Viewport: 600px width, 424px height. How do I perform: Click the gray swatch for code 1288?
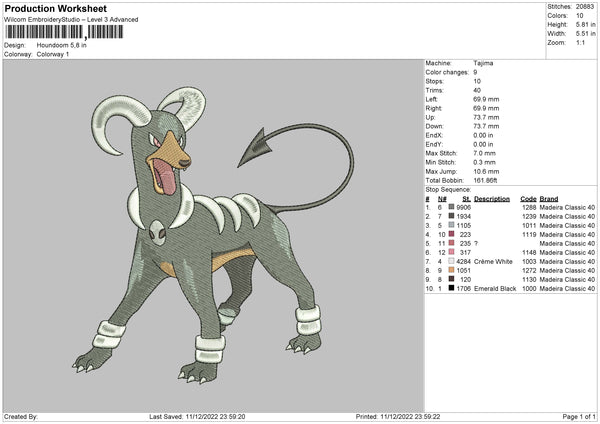pos(452,207)
